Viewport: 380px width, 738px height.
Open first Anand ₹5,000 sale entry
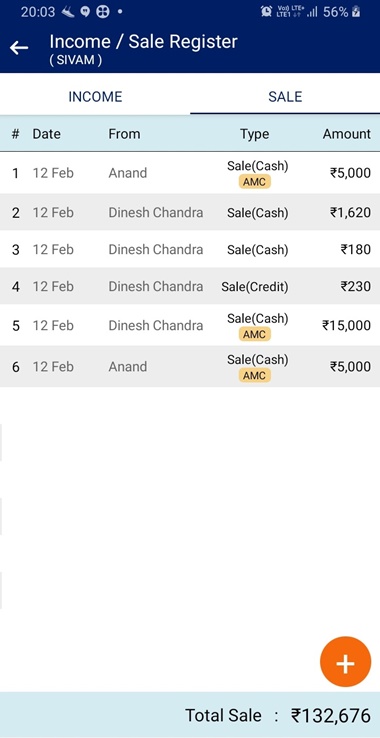point(190,173)
